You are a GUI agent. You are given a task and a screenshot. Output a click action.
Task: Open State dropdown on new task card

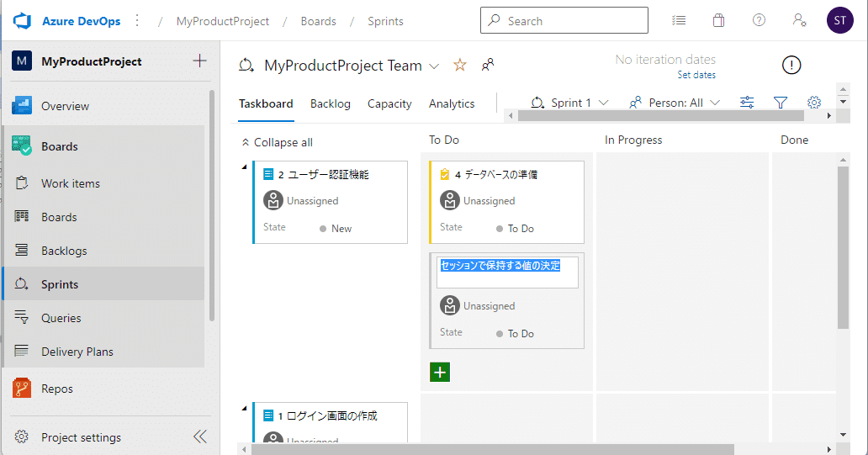tap(516, 334)
